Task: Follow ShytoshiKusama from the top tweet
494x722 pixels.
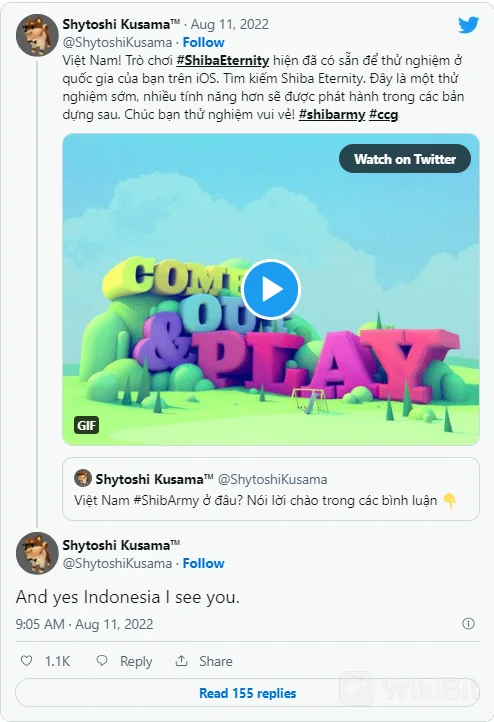Action: tap(203, 42)
